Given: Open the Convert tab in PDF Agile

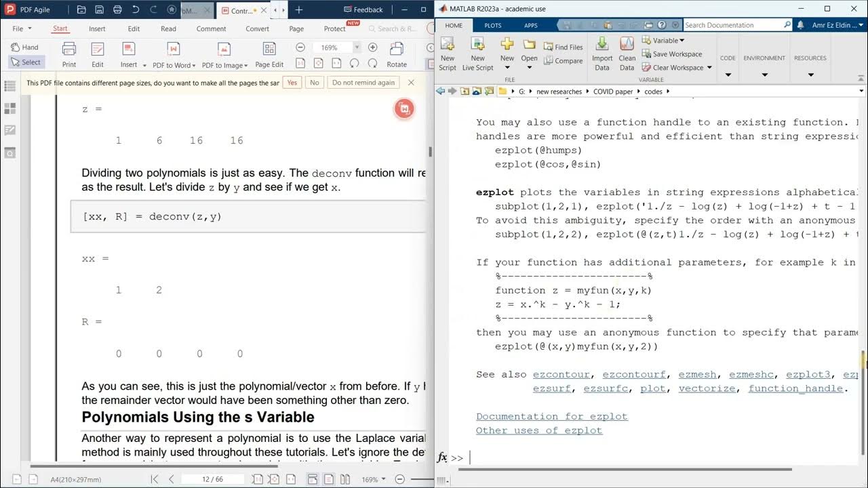Looking at the screenshot, I should pyautogui.click(x=257, y=28).
